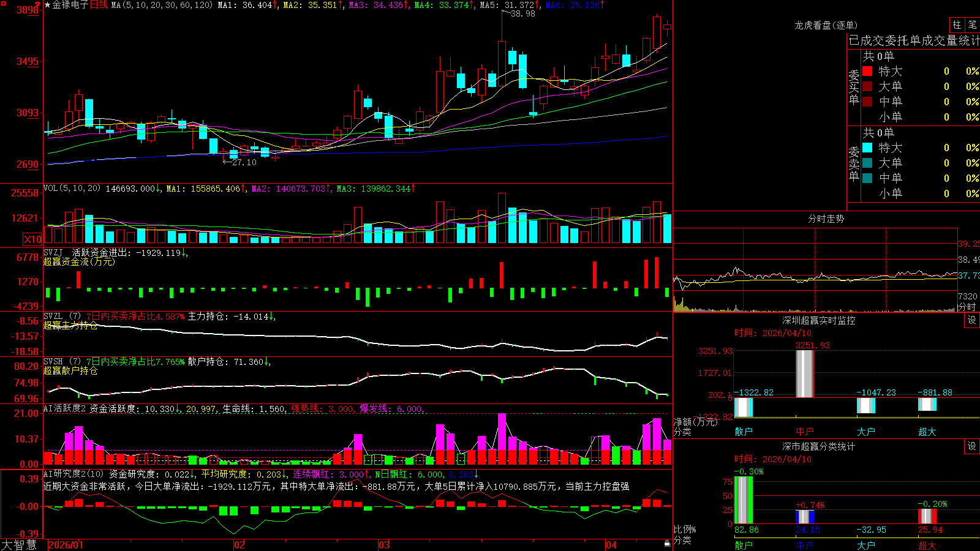Click the 04 month marker on the time axis
The height and width of the screenshot is (551, 980).
click(611, 545)
